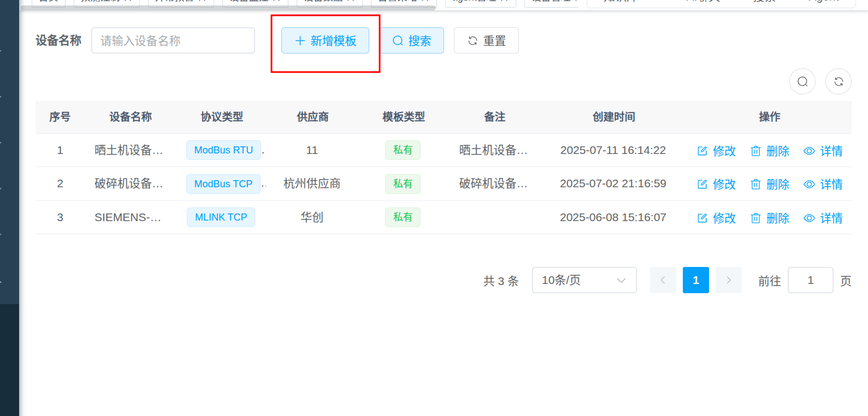Image resolution: width=868 pixels, height=416 pixels.
Task: Go to the next page arrow
Action: (x=728, y=280)
